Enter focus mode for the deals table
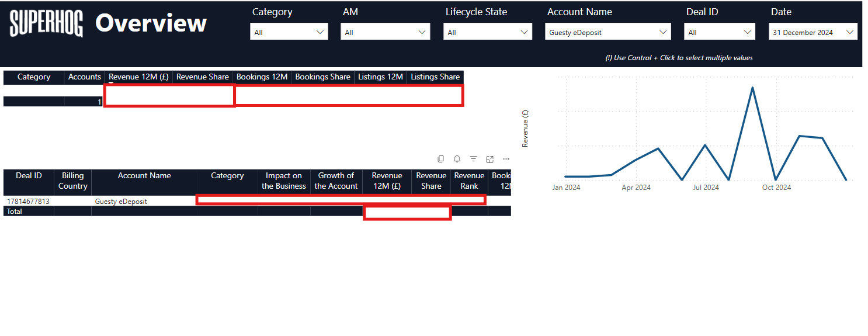 (490, 159)
